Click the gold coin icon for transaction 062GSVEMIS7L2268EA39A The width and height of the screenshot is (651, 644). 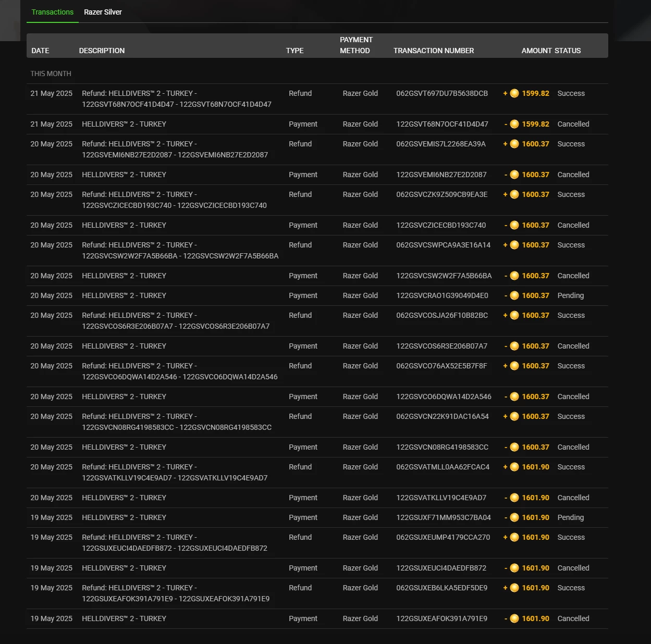pyautogui.click(x=514, y=144)
